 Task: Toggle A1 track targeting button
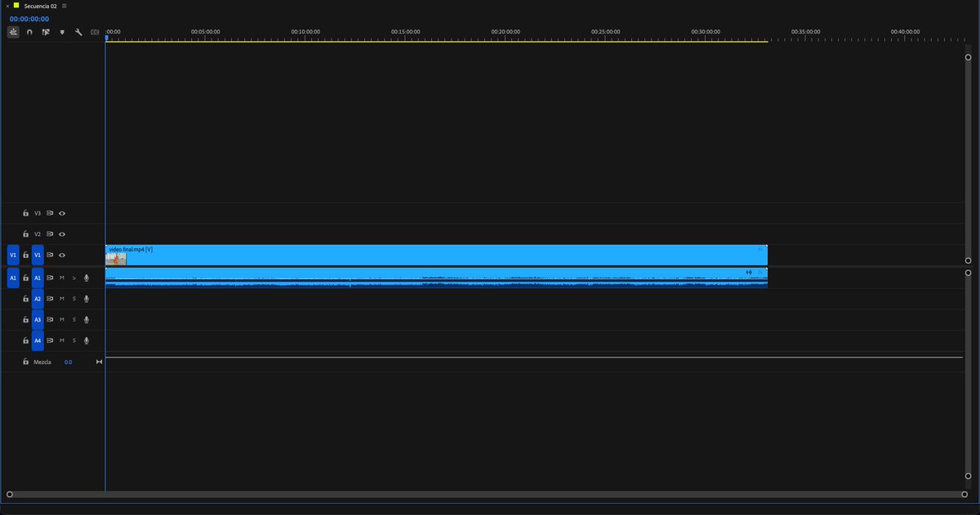(x=38, y=277)
